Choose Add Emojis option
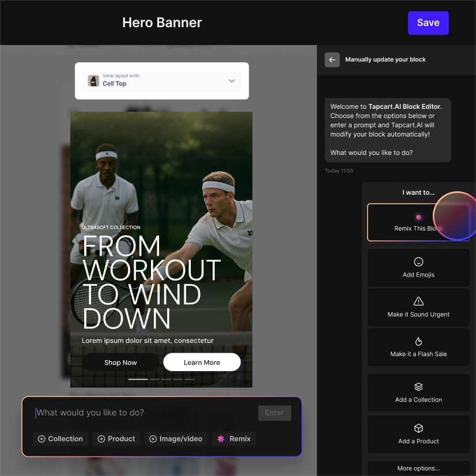The image size is (476, 476). (418, 268)
